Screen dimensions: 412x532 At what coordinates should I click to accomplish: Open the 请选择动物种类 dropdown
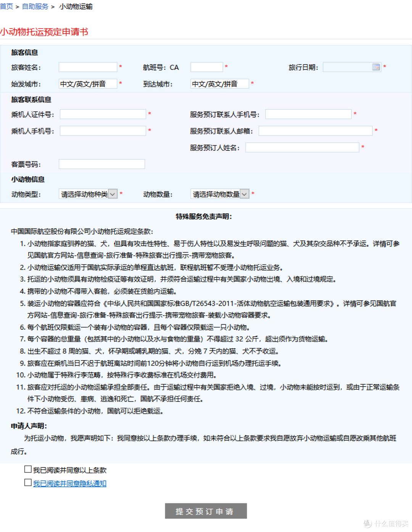click(88, 194)
